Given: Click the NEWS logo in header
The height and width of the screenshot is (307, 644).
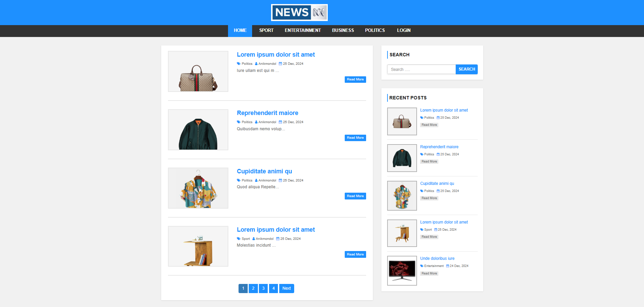Looking at the screenshot, I should coord(299,13).
